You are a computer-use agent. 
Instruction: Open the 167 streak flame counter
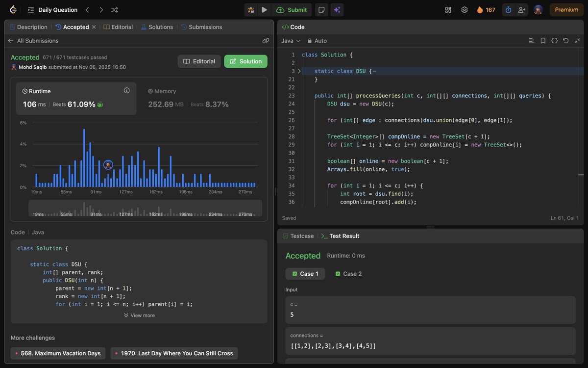[x=486, y=10]
